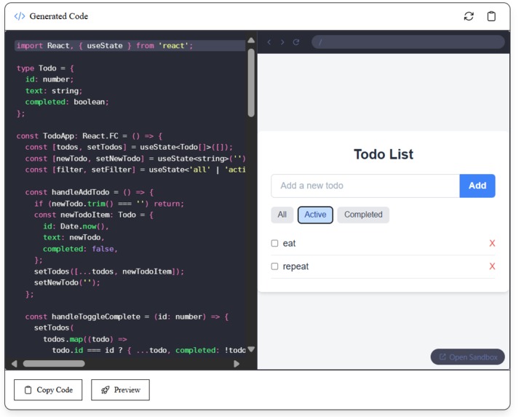Click the regenerate refresh icon in header

[469, 16]
